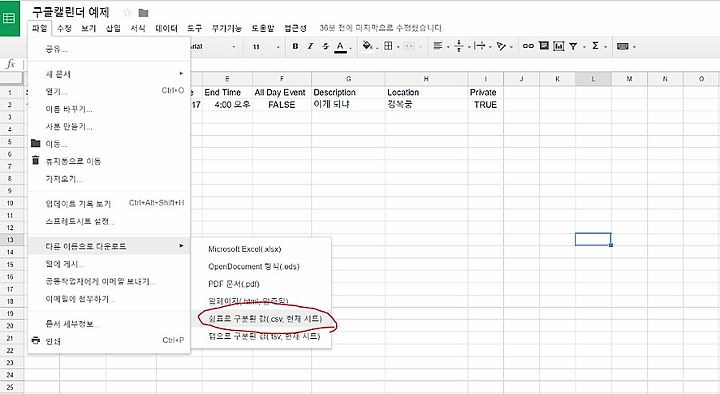The height and width of the screenshot is (394, 720).
Task: Open the 부가기능 menu
Action: (x=226, y=28)
